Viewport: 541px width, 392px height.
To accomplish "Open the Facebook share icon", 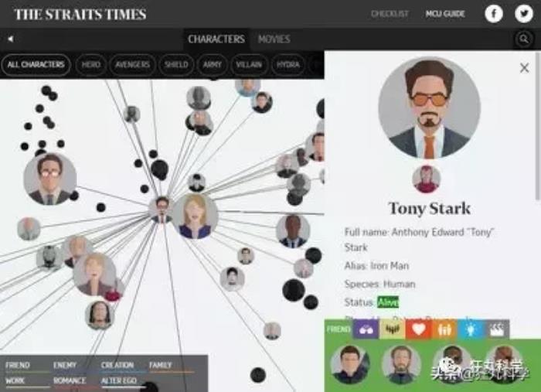I will click(x=494, y=14).
